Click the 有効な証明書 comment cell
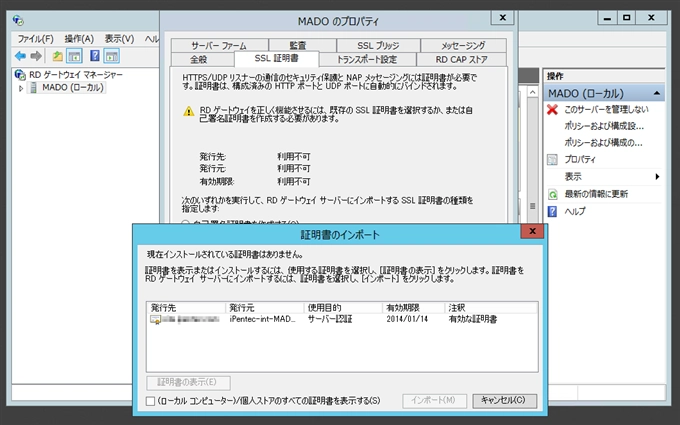Screen dimensions: 680x425 point(473,319)
